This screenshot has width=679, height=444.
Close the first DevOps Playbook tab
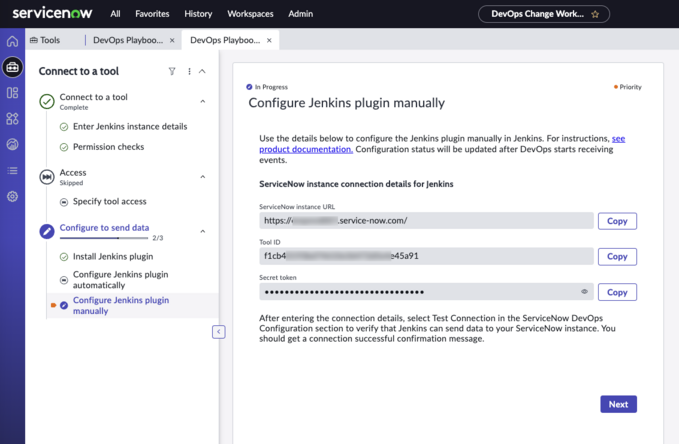172,40
